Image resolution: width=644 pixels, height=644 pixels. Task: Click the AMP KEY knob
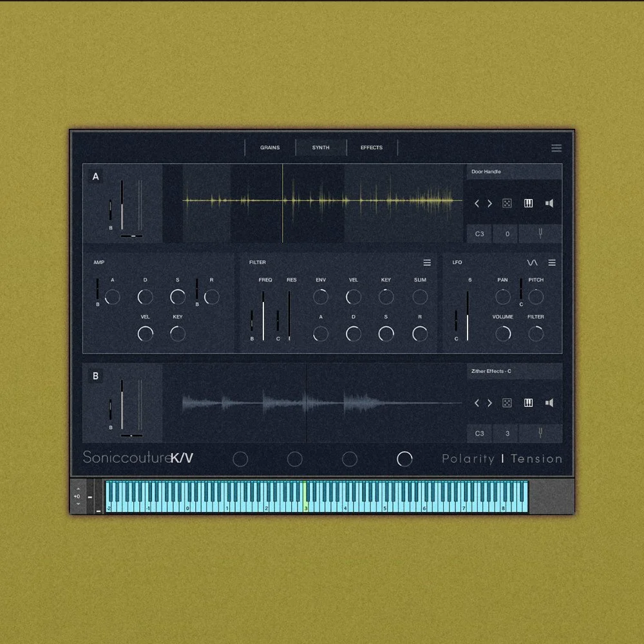[178, 334]
